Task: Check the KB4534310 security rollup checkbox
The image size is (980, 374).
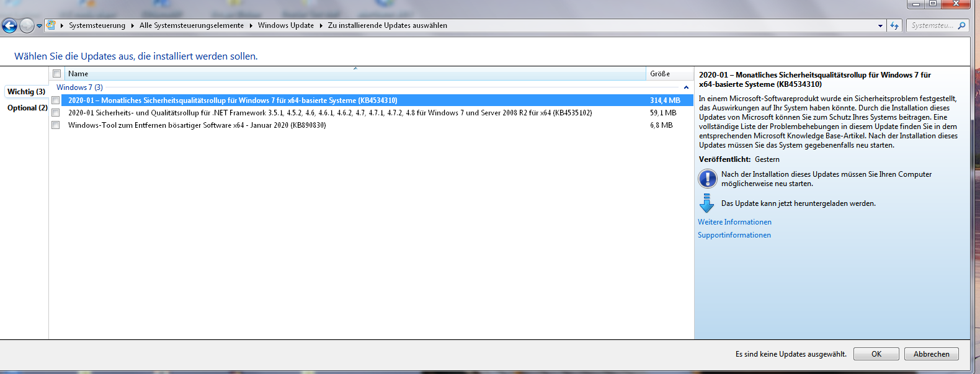Action: click(x=56, y=100)
